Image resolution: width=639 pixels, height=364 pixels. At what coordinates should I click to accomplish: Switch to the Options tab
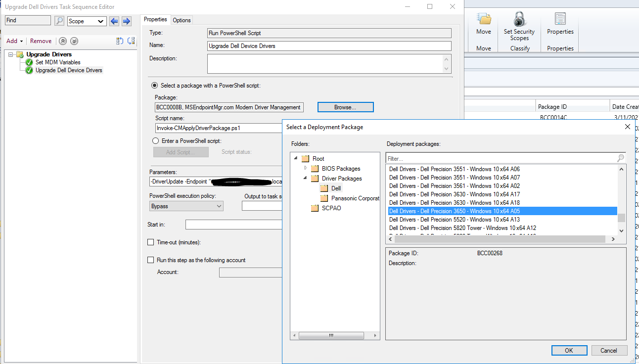[182, 20]
